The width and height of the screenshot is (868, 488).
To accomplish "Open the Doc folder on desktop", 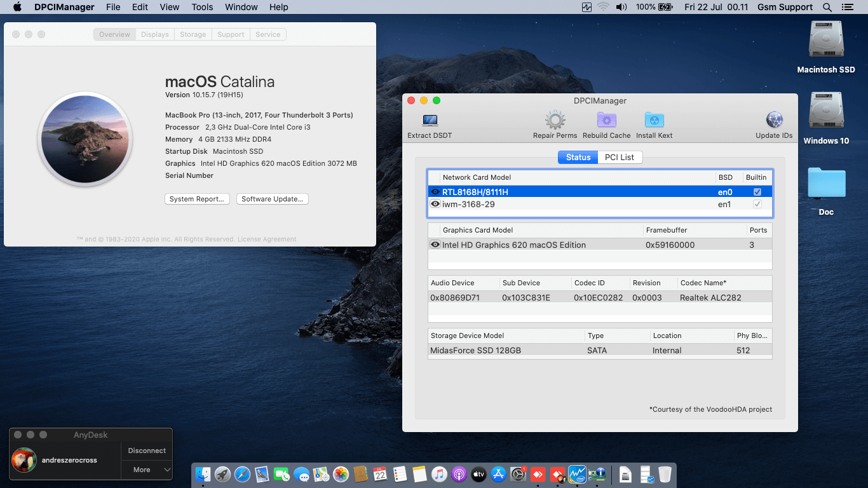I will point(826,184).
